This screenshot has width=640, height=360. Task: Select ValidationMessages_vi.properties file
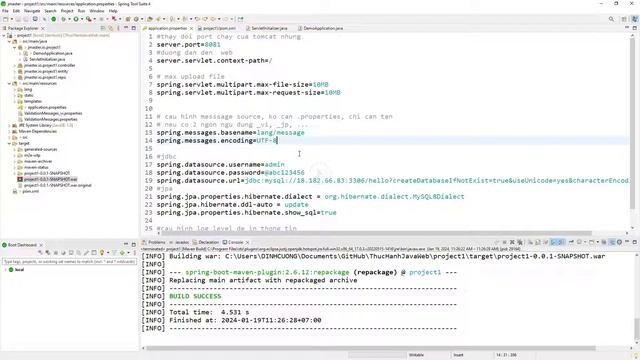point(53,113)
